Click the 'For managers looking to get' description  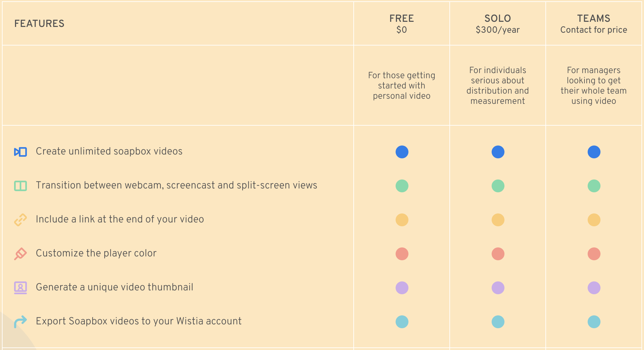coord(594,75)
